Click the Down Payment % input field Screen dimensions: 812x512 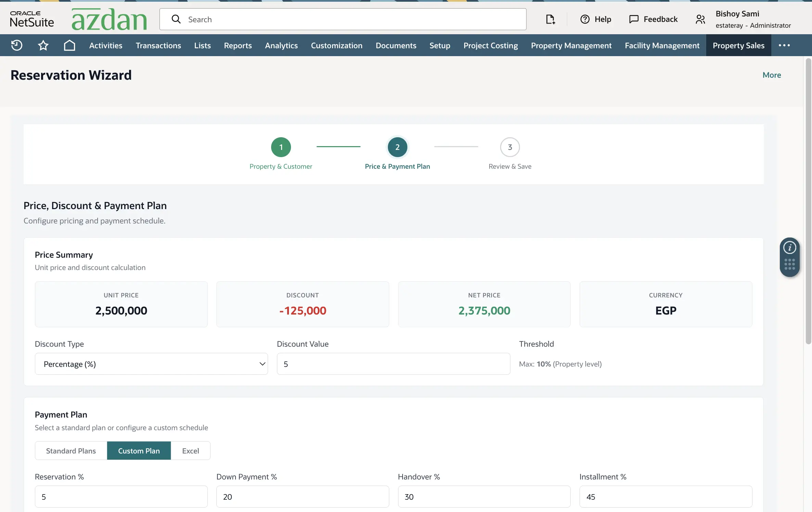pyautogui.click(x=303, y=497)
